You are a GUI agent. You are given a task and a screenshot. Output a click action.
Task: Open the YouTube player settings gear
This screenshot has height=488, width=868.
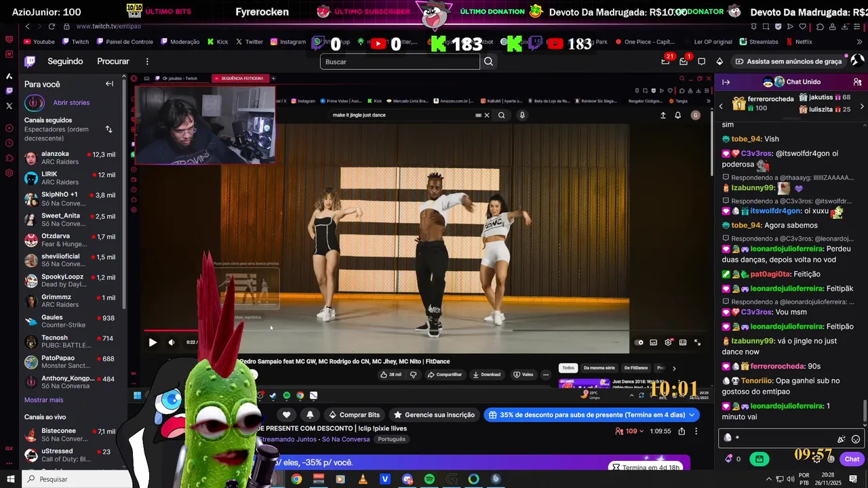click(x=669, y=342)
